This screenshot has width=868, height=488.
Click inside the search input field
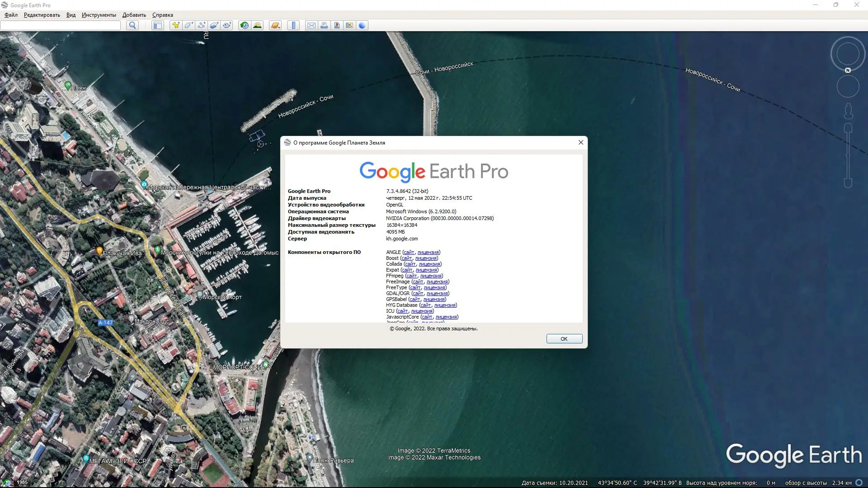pyautogui.click(x=61, y=25)
